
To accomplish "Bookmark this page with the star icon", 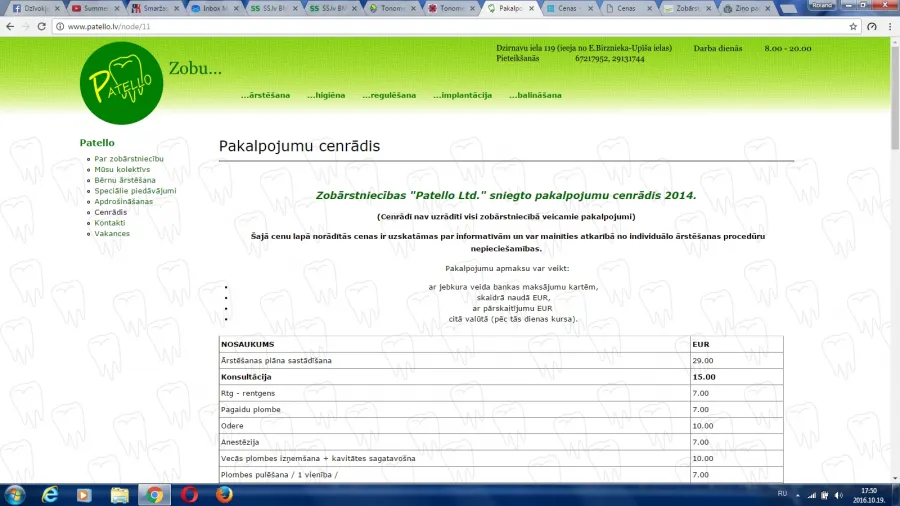I will (853, 26).
